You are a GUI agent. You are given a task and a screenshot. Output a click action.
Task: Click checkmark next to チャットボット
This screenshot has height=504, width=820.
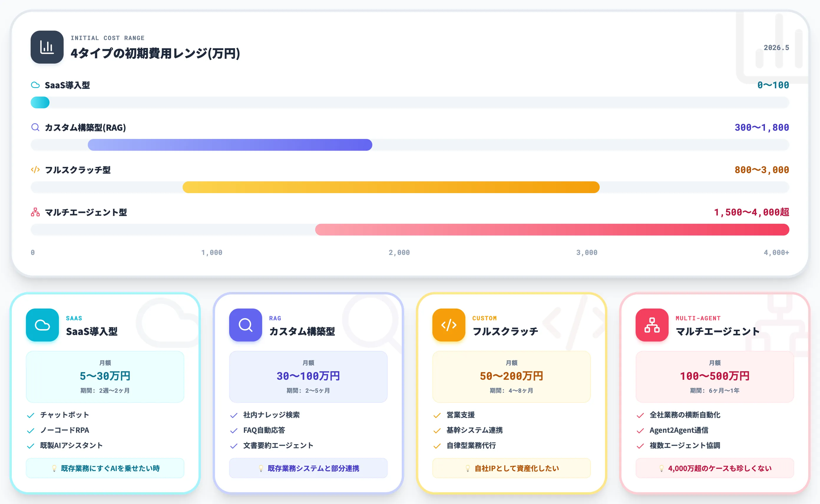point(31,415)
